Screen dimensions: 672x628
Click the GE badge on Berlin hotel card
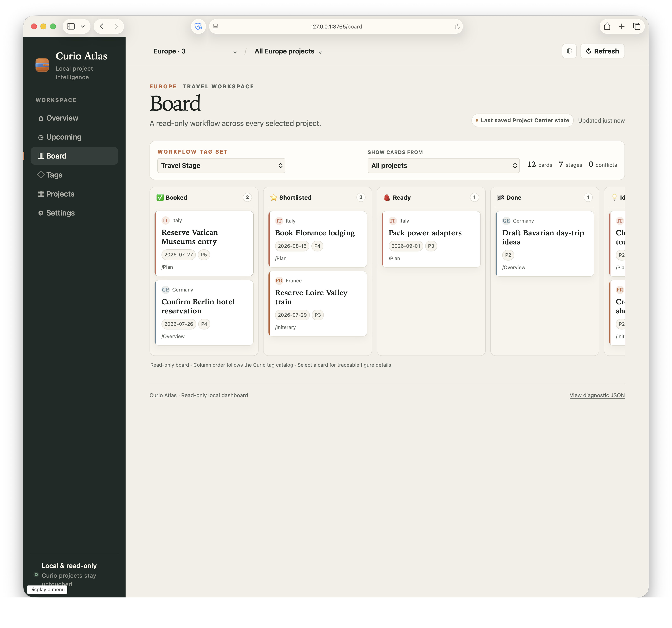165,290
